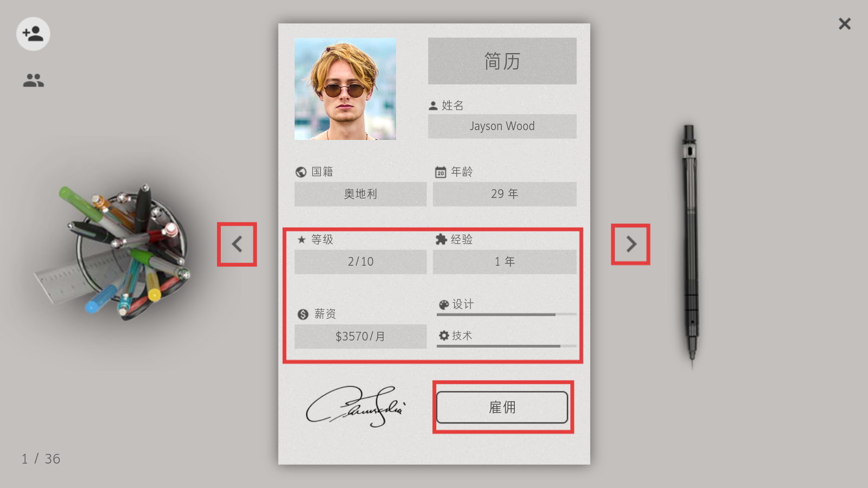Click the $3570/月 salary field
868x488 pixels.
(x=361, y=337)
